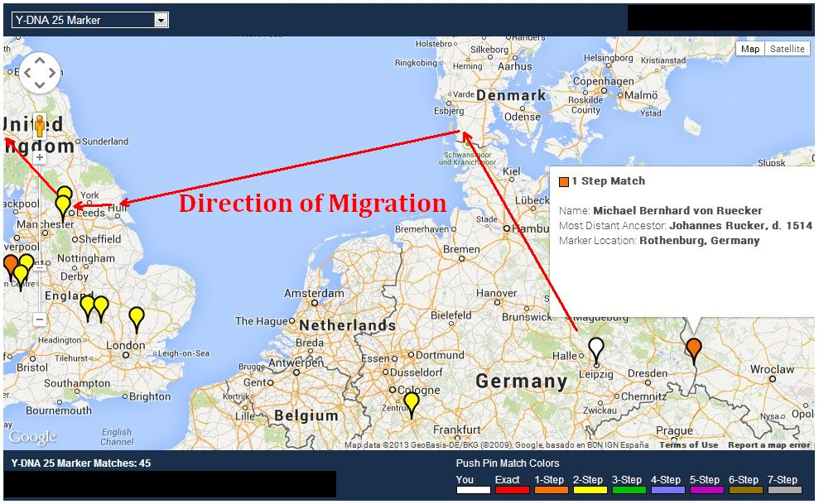Click 'Rothenburg, Germany' marker location text
Viewport: 819px width, 504px height.
tap(700, 241)
